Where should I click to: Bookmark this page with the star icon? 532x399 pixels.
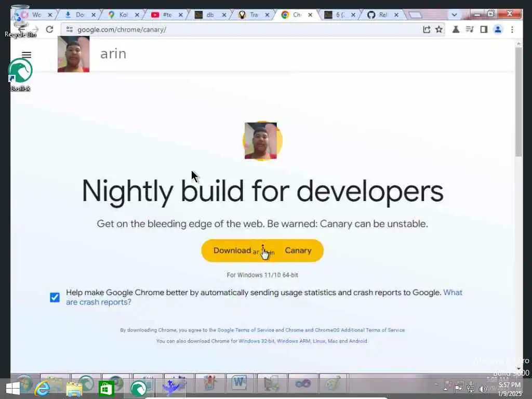click(439, 30)
